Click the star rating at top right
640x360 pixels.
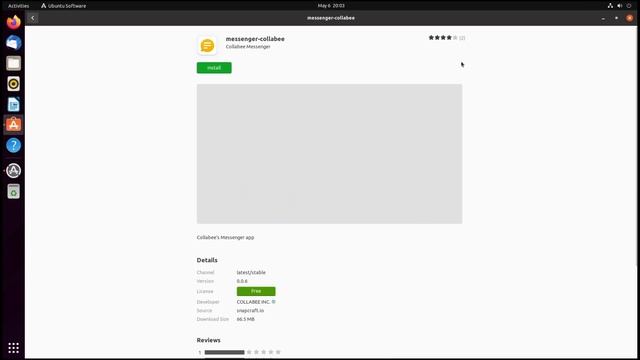coord(443,38)
